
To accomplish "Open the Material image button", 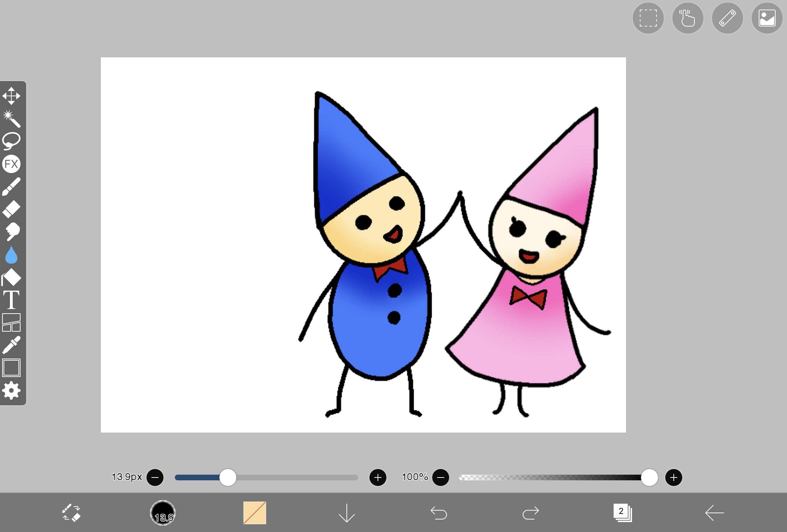I will [x=767, y=18].
